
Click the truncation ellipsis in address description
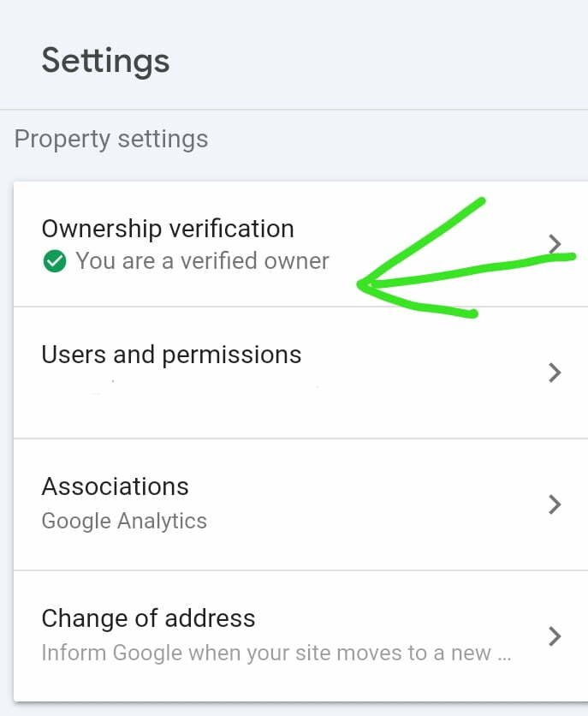504,658
